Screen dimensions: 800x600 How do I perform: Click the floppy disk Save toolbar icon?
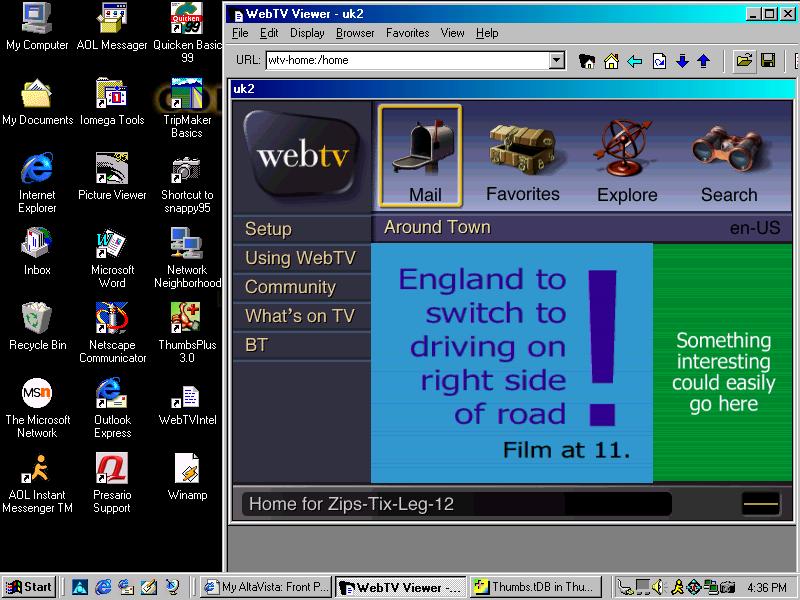[768, 61]
